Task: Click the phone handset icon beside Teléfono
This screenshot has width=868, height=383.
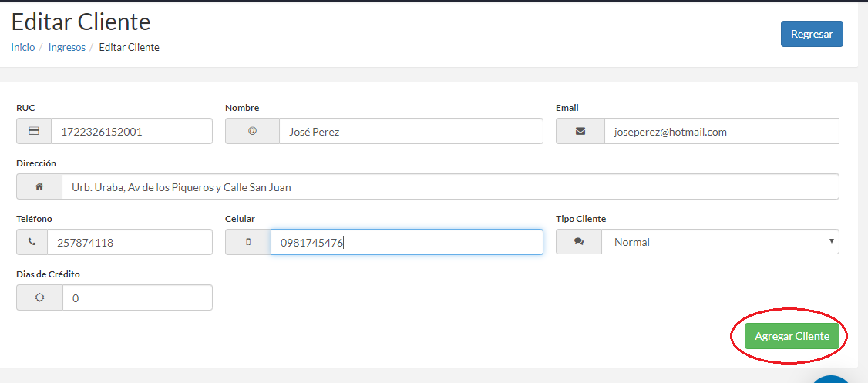Action: pos(32,242)
